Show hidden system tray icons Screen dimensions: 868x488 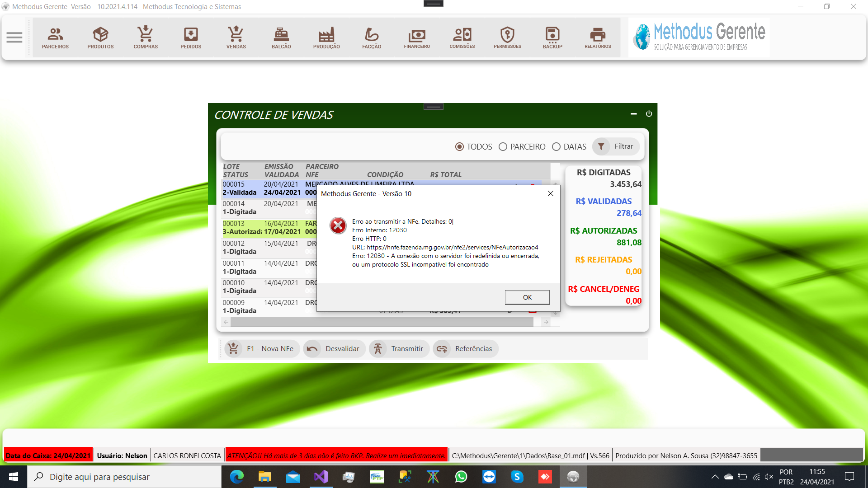coord(715,477)
